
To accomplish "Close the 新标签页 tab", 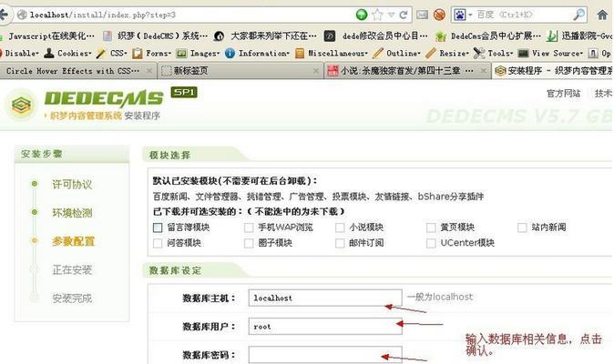I will (315, 71).
